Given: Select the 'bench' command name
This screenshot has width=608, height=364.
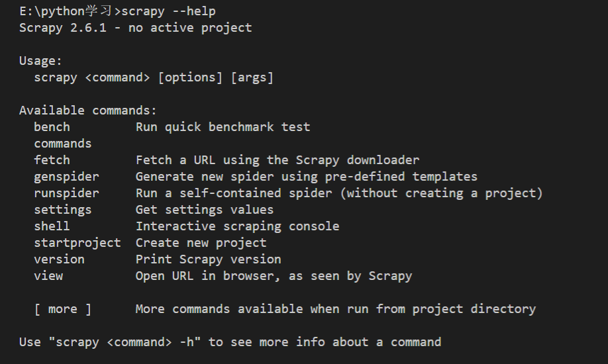Looking at the screenshot, I should pyautogui.click(x=52, y=127).
